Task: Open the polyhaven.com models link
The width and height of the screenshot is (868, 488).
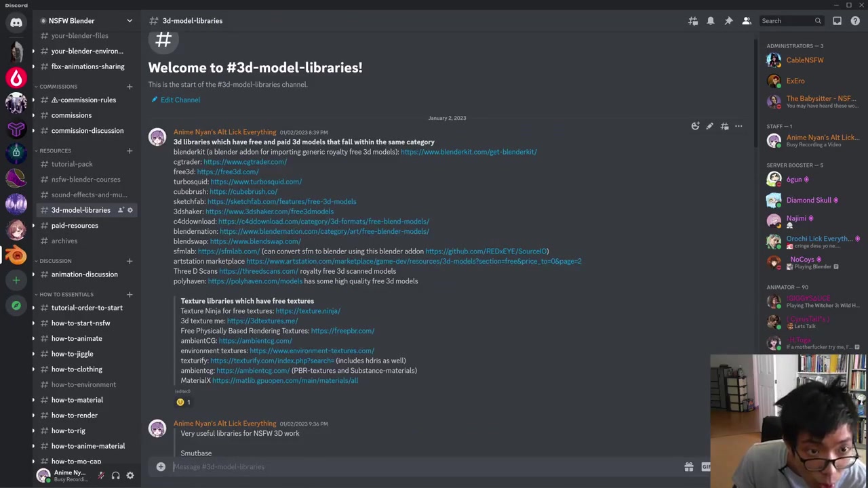Action: point(255,281)
